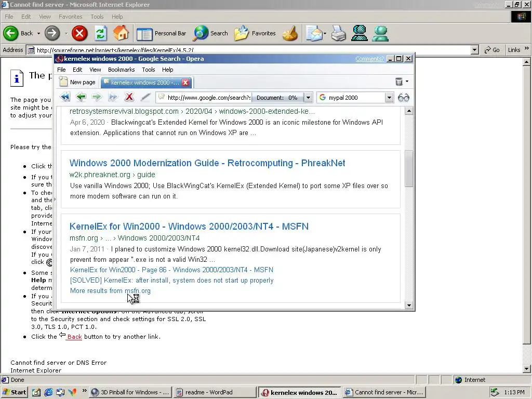
Task: Open KernelEx for Win2000 MSFN search result
Action: [189, 227]
